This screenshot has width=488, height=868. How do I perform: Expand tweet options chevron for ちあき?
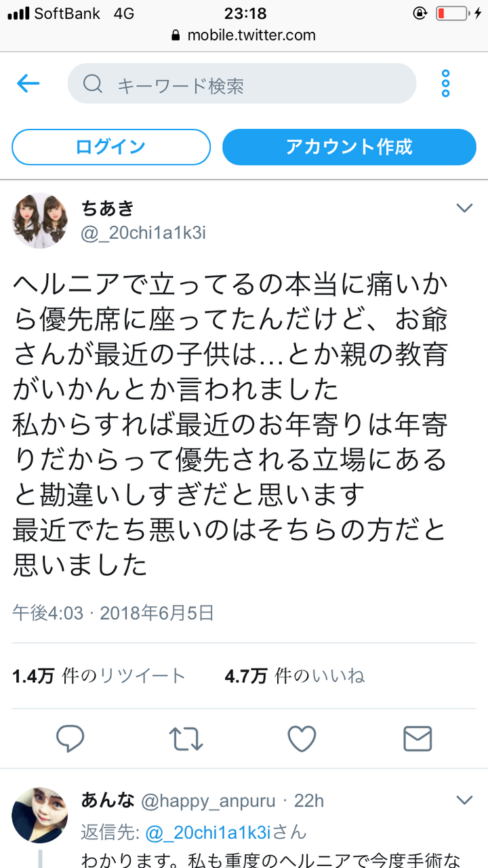pyautogui.click(x=464, y=208)
